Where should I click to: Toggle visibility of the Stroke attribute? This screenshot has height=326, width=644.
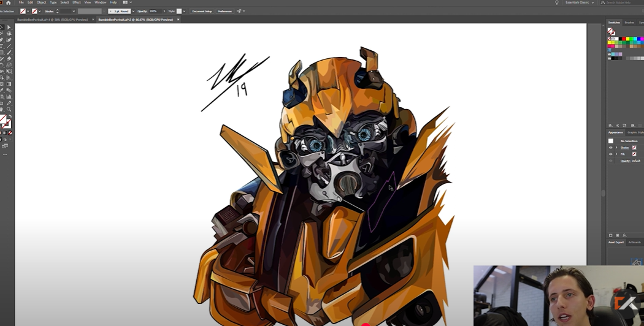[x=611, y=148]
